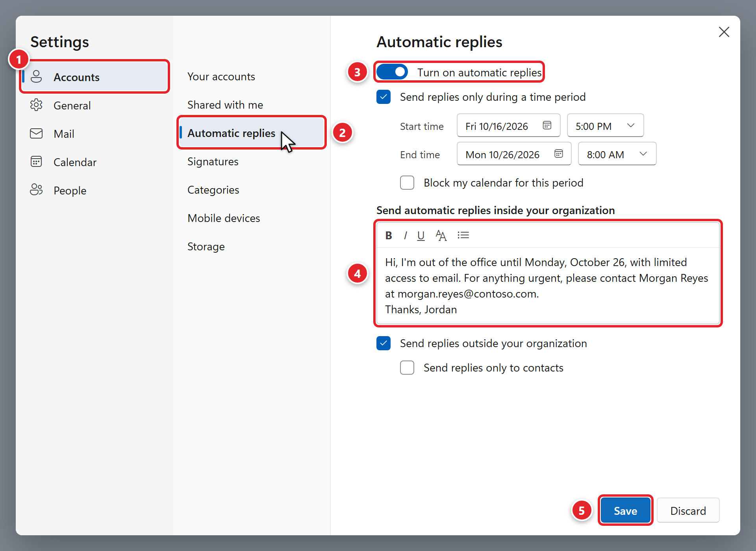Insert bulleted list in reply editor

pos(463,235)
